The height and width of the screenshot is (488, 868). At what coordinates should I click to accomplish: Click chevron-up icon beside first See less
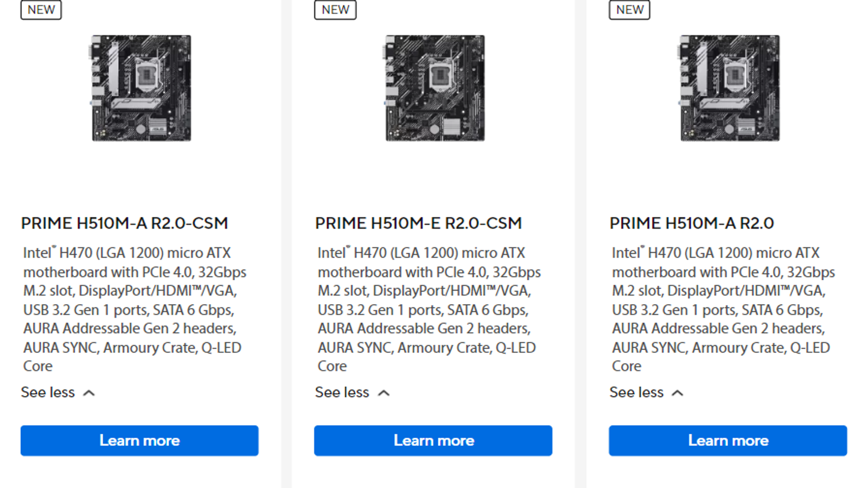tap(89, 393)
